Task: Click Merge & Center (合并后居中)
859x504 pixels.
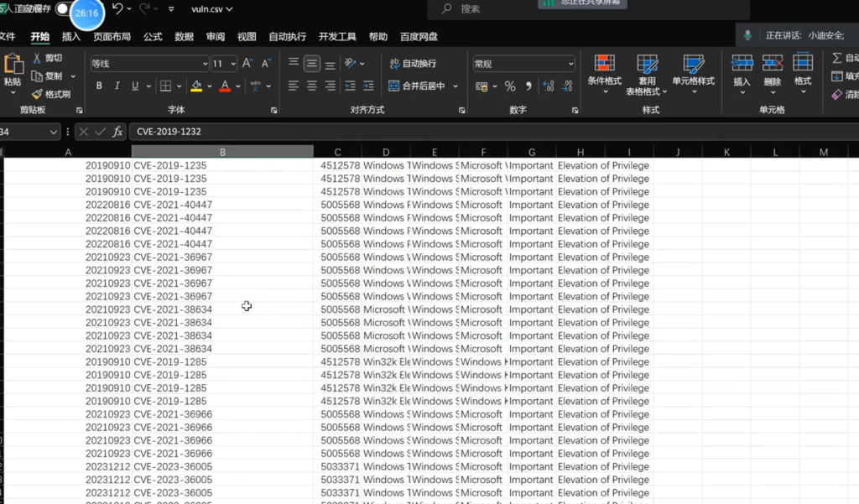Action: (x=418, y=86)
